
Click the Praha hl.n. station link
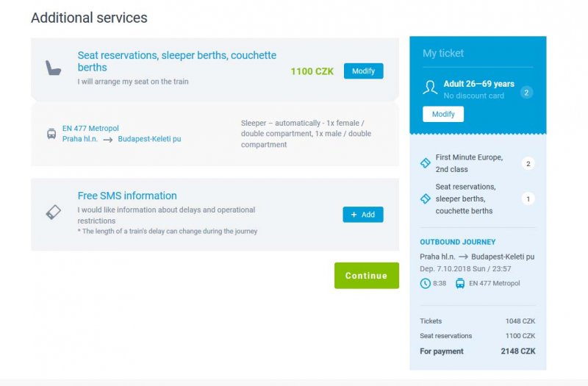point(80,139)
